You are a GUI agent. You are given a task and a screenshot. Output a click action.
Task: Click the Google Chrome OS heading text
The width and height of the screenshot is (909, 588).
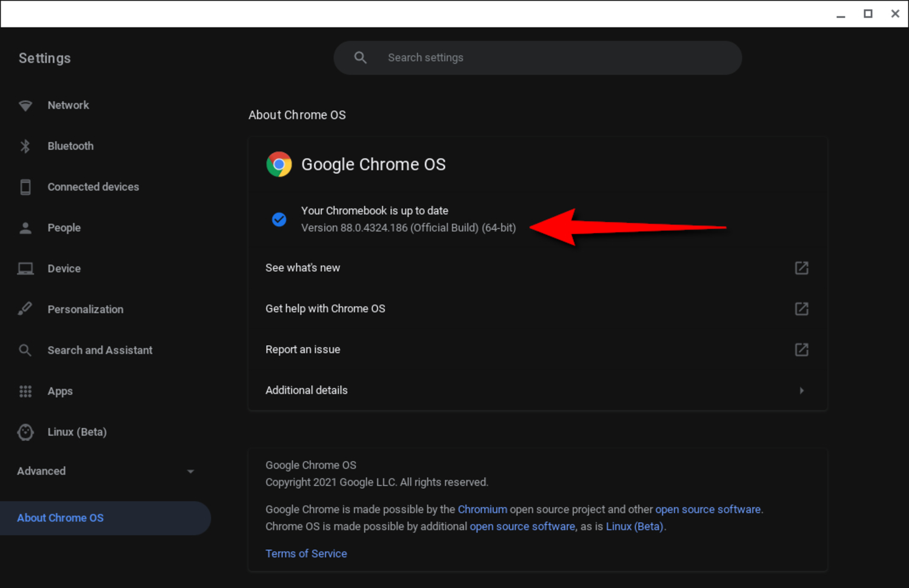(x=373, y=164)
